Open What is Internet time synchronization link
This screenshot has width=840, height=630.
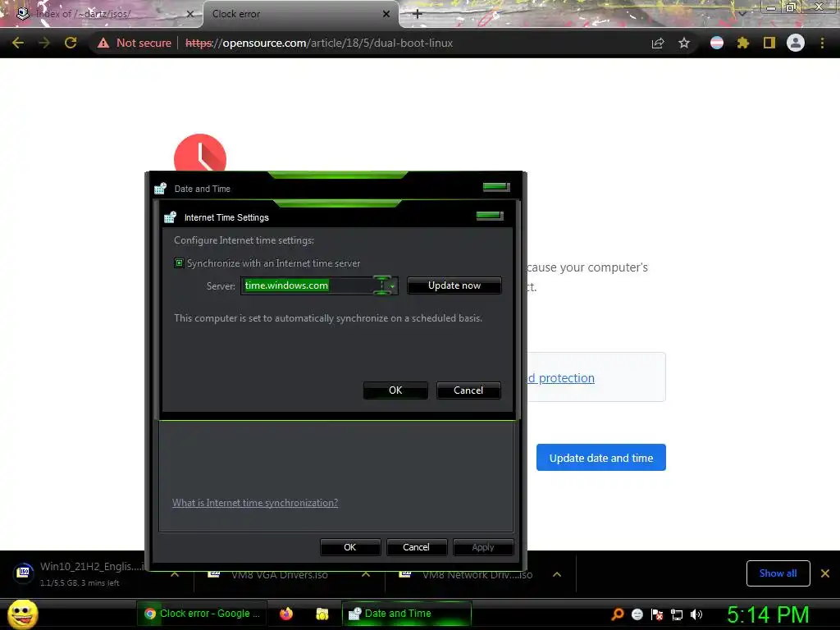pyautogui.click(x=255, y=503)
